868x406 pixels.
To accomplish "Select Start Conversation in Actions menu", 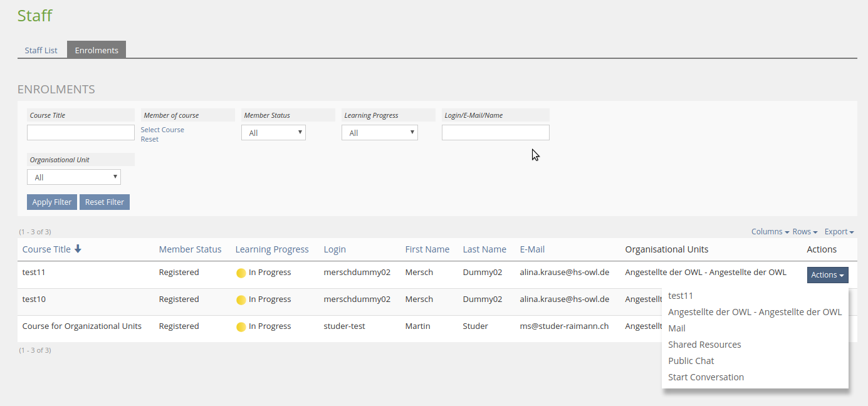I will coord(706,377).
